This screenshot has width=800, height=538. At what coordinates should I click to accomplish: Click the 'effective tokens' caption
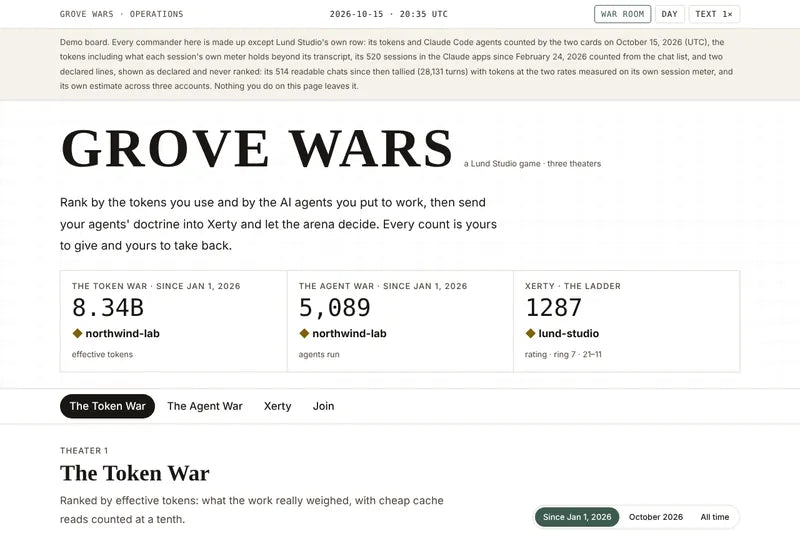point(102,354)
